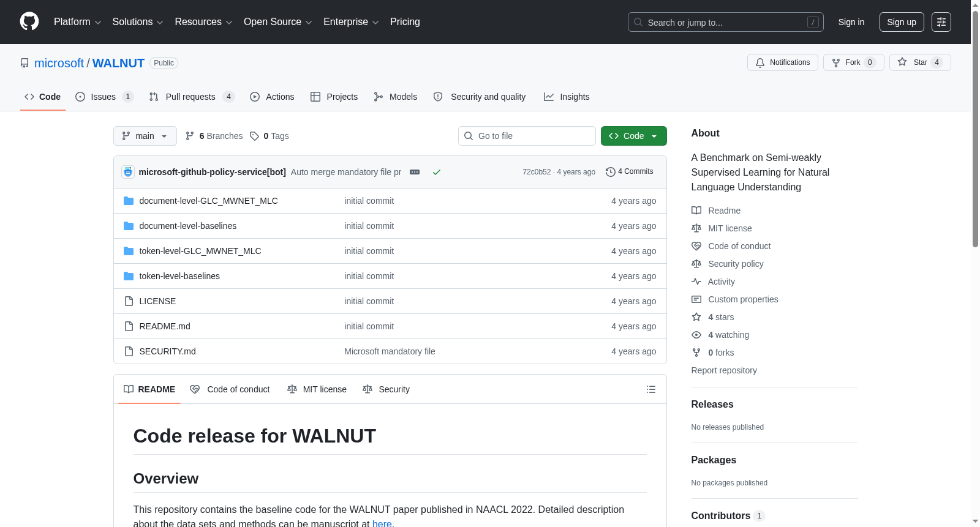Click the book icon beside Readme
Screen dimensions: 980x527
696,211
